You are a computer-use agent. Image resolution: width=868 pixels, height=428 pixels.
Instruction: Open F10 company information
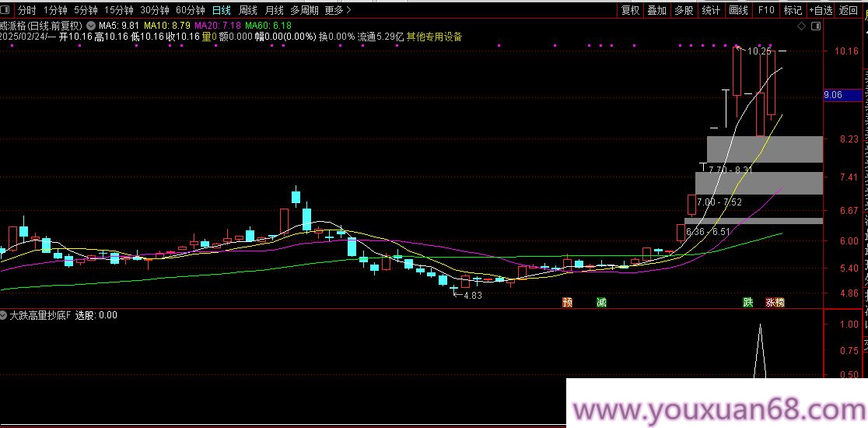tap(766, 10)
